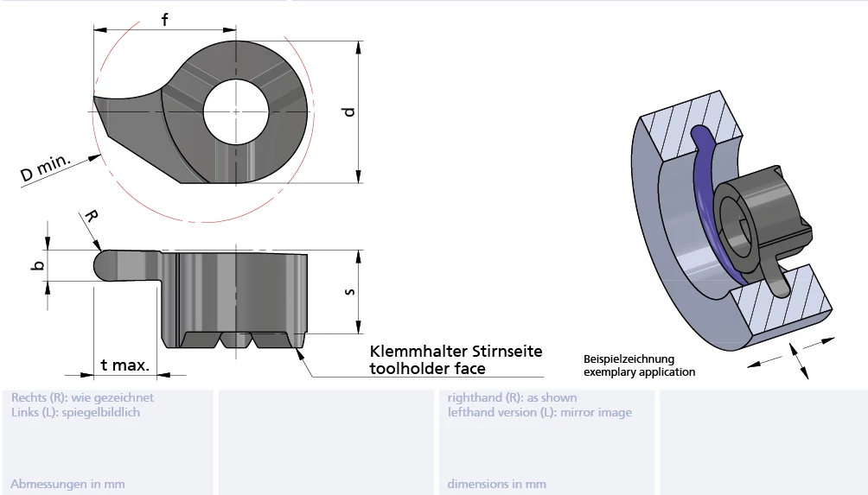Select the 'f' width dimension label
This screenshot has width=868, height=495.
click(164, 19)
